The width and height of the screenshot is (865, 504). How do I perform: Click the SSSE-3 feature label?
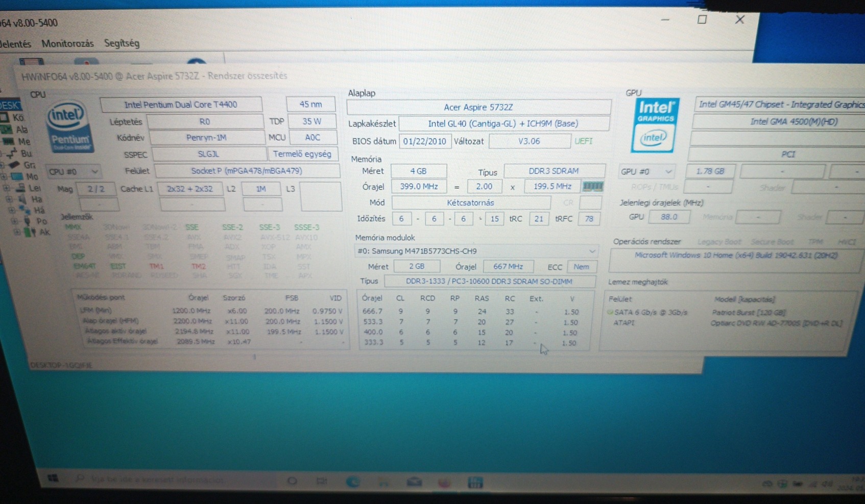point(306,228)
